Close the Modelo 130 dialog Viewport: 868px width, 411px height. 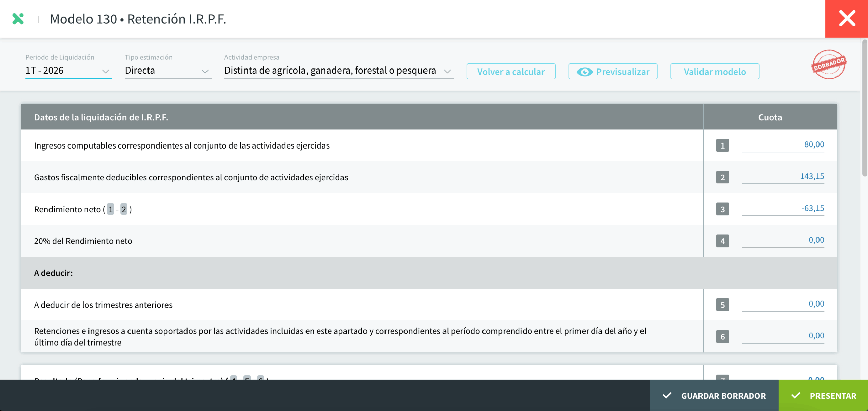(x=847, y=19)
